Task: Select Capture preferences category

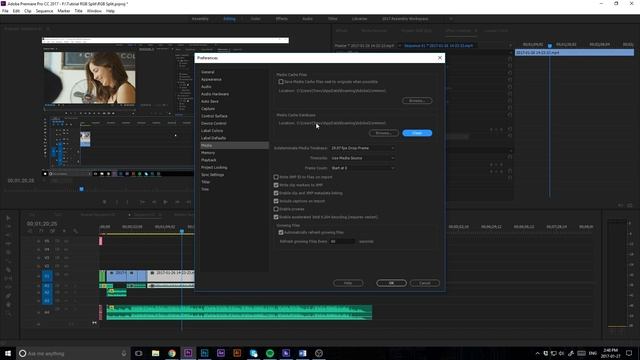Action: pos(208,109)
